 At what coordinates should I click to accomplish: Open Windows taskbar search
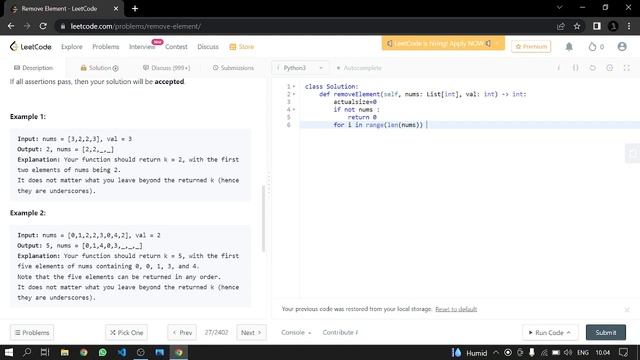[x=27, y=352]
